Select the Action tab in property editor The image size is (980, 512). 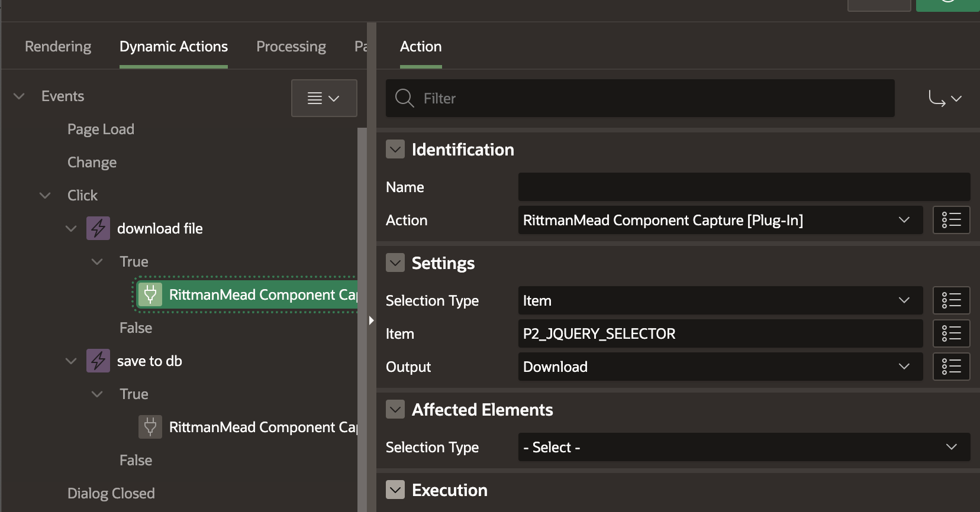(x=421, y=46)
